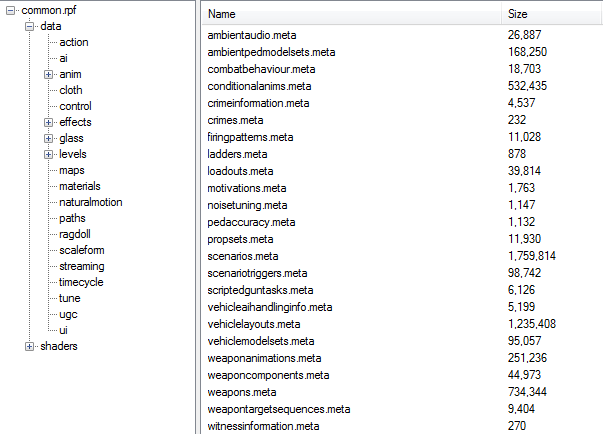The width and height of the screenshot is (603, 434).
Task: Expand the shaders folder
Action: 30,346
